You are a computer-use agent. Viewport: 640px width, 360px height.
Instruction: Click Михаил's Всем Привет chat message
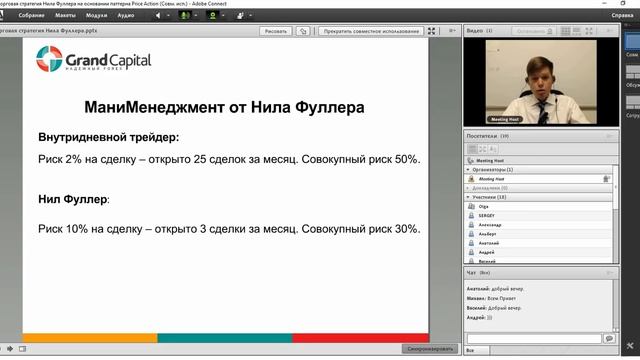491,298
